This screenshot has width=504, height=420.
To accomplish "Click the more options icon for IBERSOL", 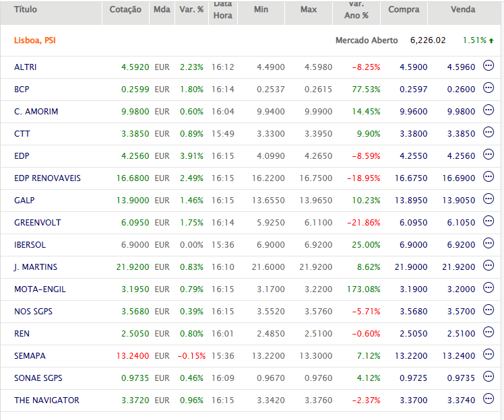I will 489,244.
